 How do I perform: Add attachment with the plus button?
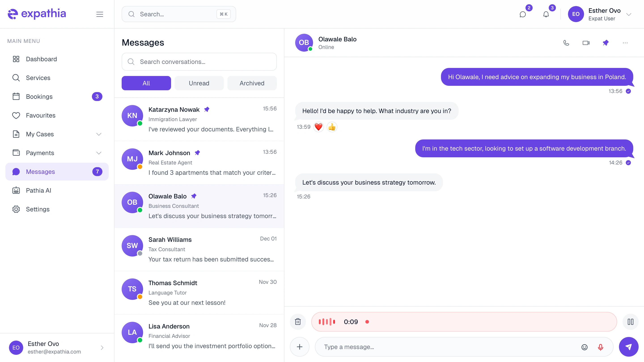[x=299, y=347]
